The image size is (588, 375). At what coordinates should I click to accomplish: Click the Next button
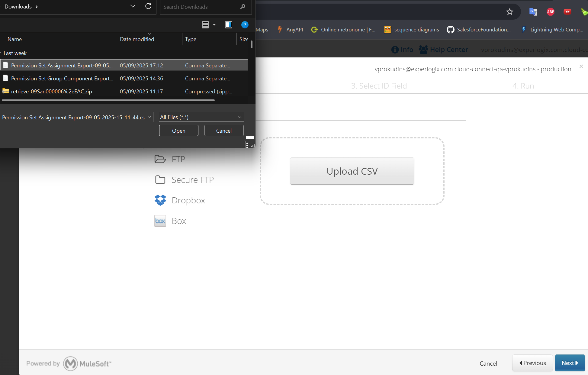point(570,363)
